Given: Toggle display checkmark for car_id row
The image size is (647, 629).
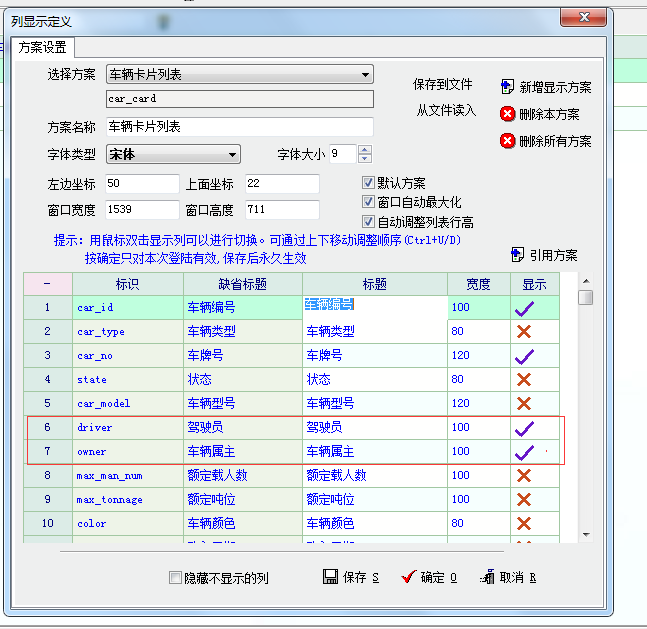Looking at the screenshot, I should [524, 308].
